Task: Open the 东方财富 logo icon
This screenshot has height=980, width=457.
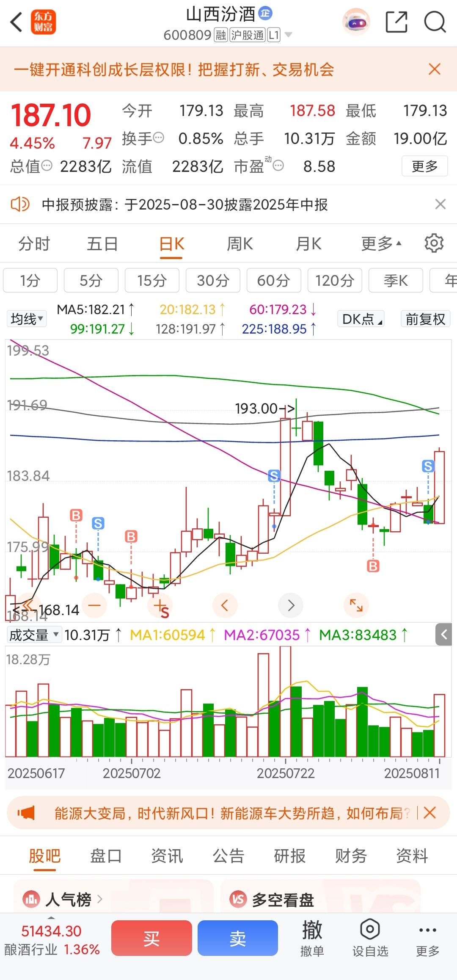Action: pos(43,22)
